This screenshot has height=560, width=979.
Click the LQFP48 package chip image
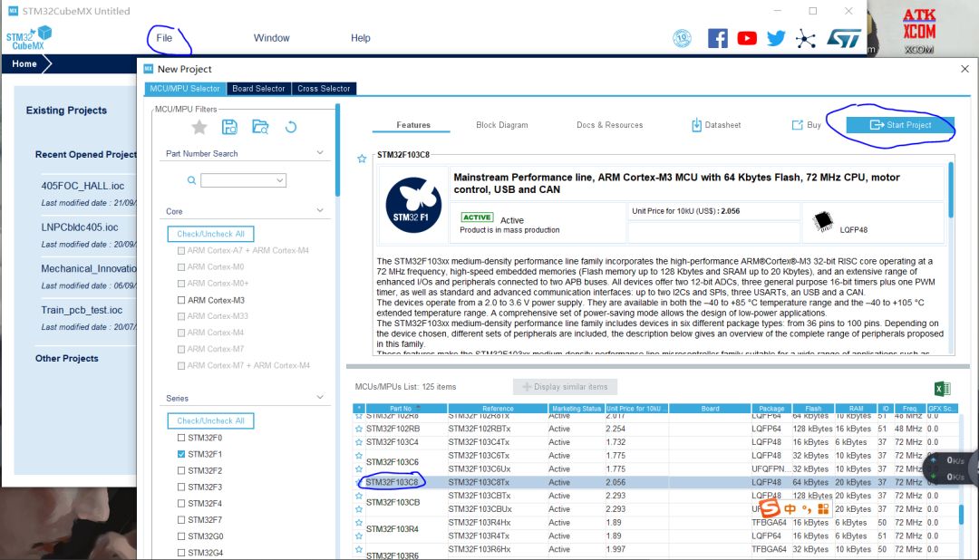[x=823, y=220]
